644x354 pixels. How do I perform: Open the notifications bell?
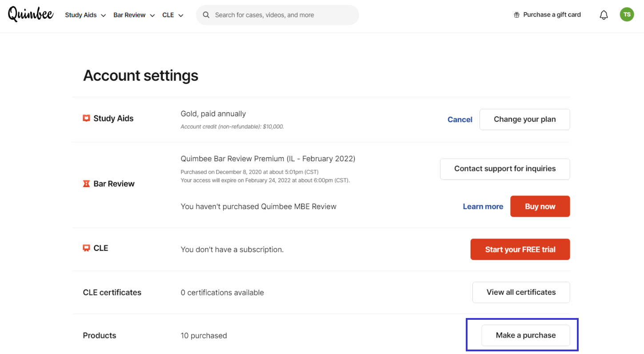(x=604, y=15)
